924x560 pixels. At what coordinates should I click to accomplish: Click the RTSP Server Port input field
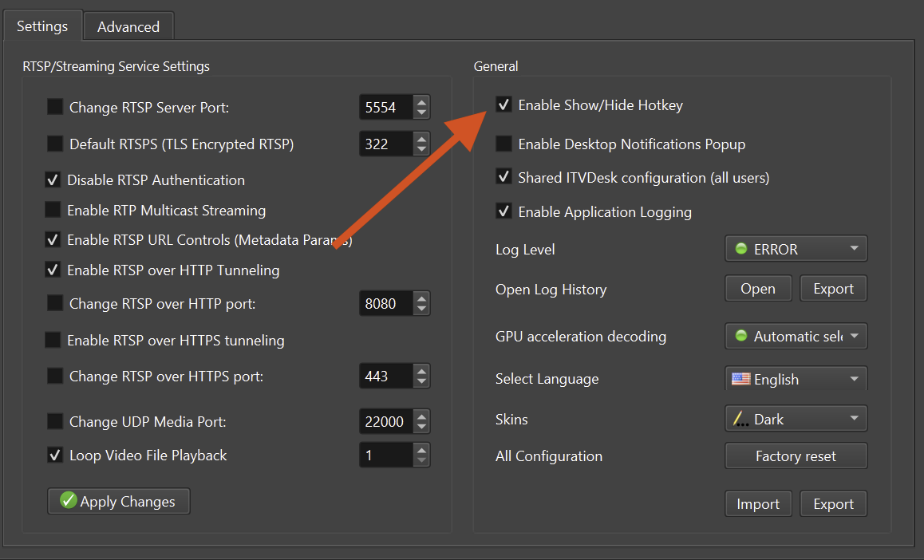point(385,107)
